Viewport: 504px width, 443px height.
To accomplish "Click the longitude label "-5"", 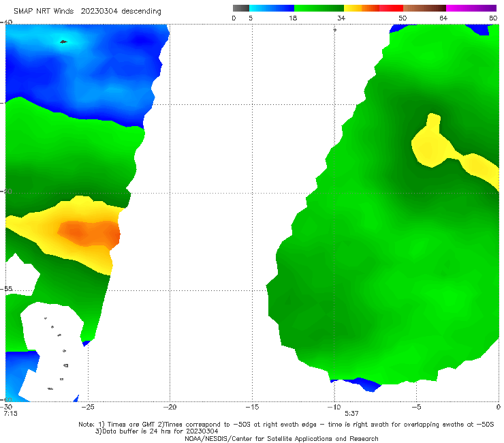I will pyautogui.click(x=416, y=407).
